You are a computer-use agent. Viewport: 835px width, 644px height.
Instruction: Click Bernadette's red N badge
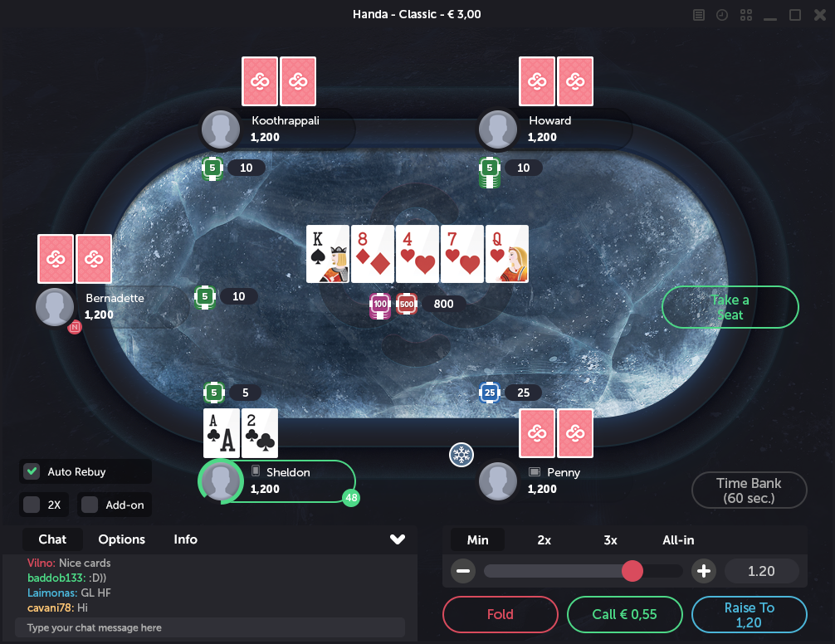click(x=75, y=327)
